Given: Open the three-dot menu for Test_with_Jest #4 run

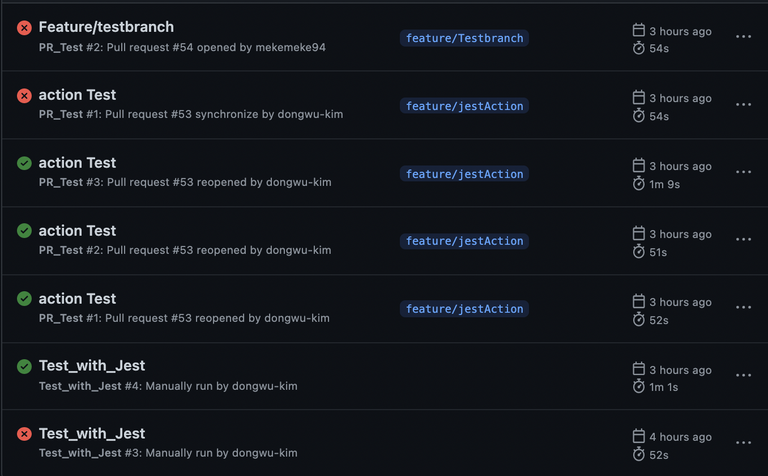Looking at the screenshot, I should coord(743,375).
